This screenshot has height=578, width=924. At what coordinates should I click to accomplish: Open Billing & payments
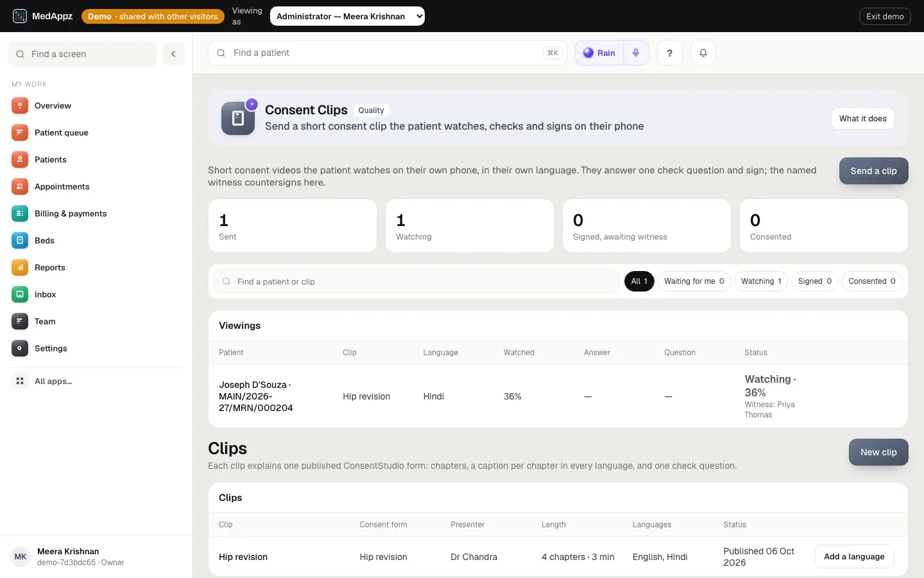(x=96, y=213)
